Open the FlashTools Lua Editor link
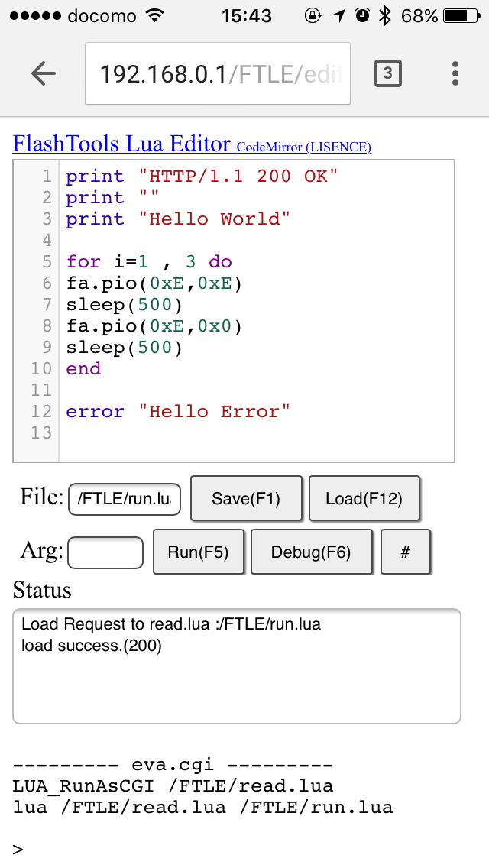The width and height of the screenshot is (489, 868). [121, 144]
